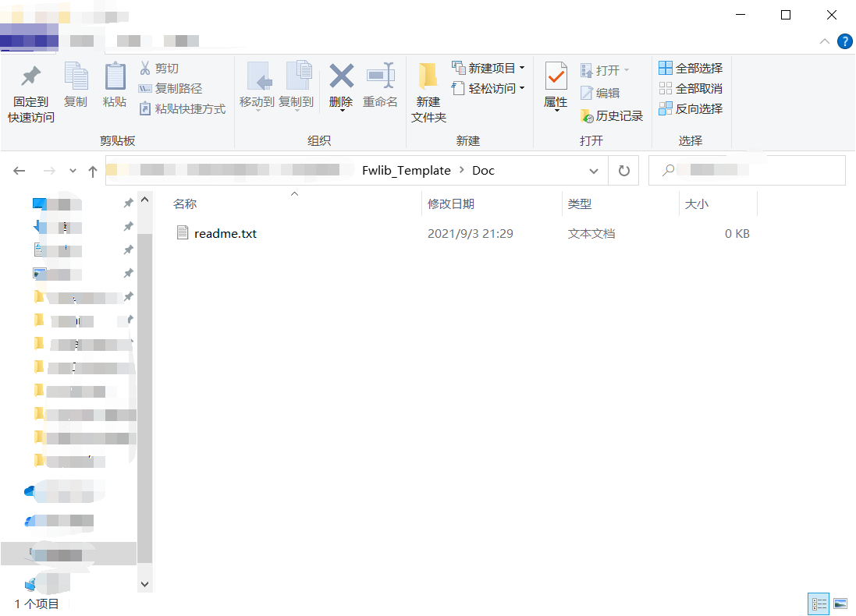856x616 pixels.
Task: Open History (历史记录)
Action: [612, 116]
